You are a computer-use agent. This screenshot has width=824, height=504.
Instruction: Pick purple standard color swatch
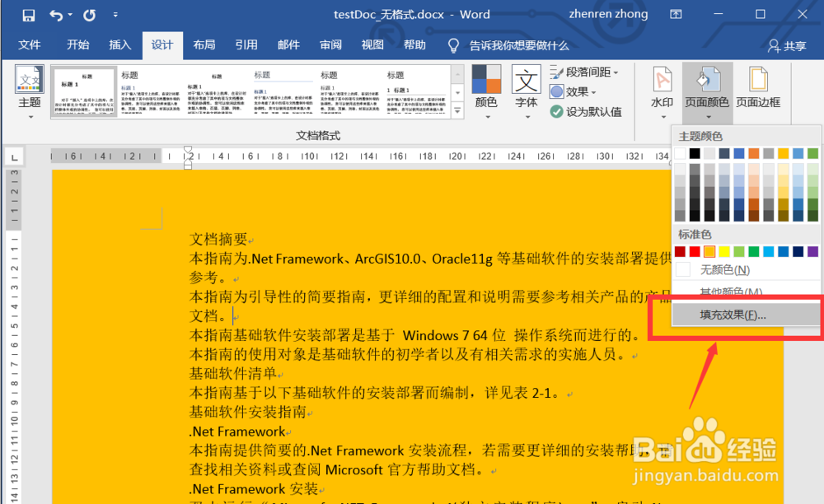tap(813, 251)
